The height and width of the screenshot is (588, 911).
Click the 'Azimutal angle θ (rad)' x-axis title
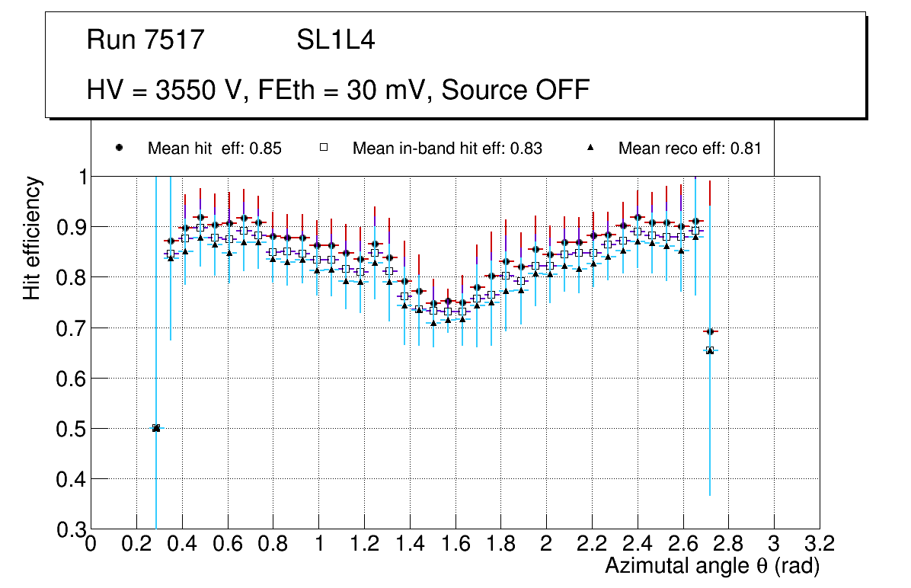[x=712, y=566]
